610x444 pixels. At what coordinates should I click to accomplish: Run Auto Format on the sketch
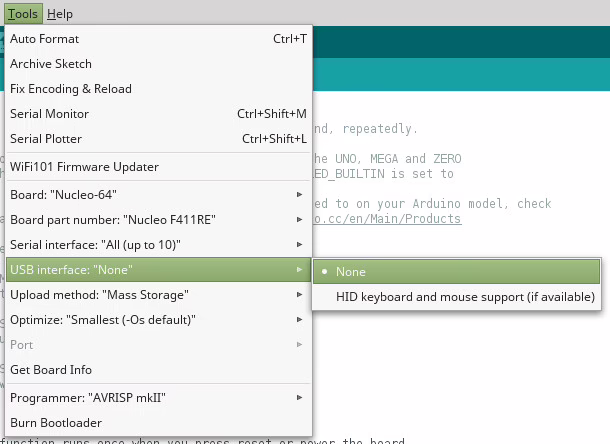(x=44, y=39)
